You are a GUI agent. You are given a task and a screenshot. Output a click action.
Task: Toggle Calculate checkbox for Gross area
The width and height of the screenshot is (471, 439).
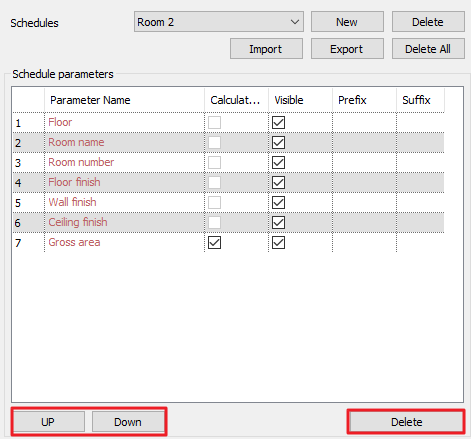click(214, 243)
